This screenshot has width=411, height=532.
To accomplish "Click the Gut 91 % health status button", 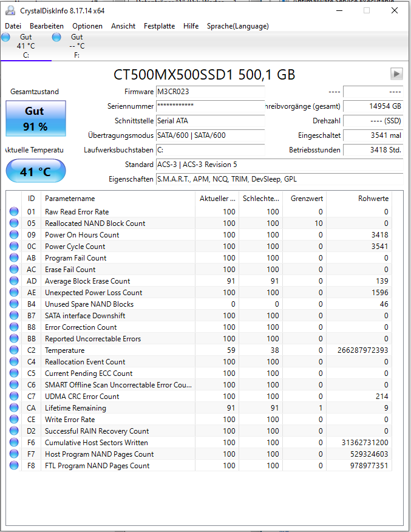I will click(36, 119).
